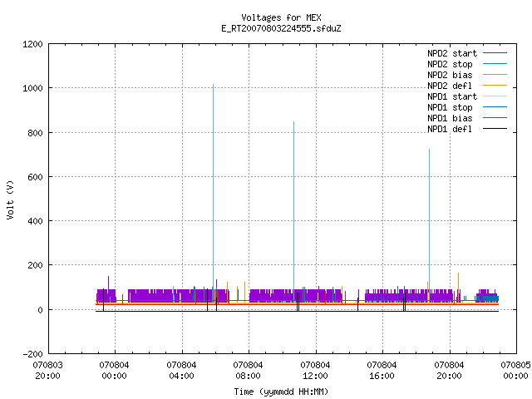
Task: Click the x-axis tick '070804 20:00'
Action: [x=449, y=371]
